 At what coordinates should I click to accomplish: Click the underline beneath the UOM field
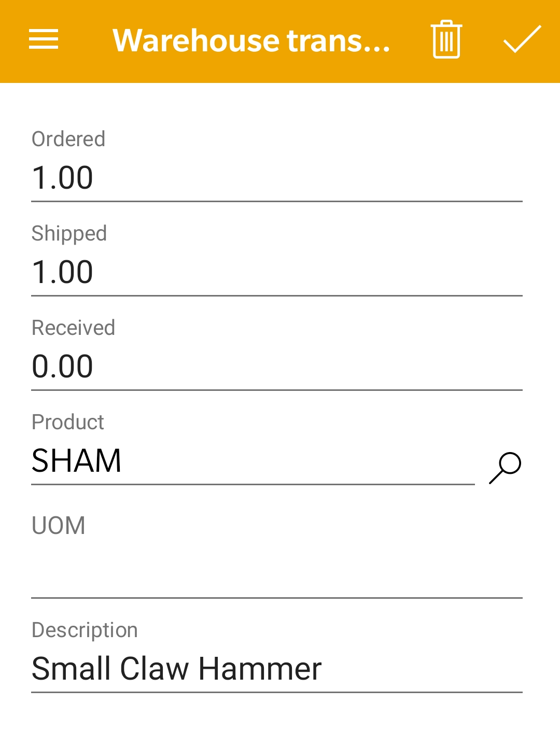pyautogui.click(x=277, y=598)
